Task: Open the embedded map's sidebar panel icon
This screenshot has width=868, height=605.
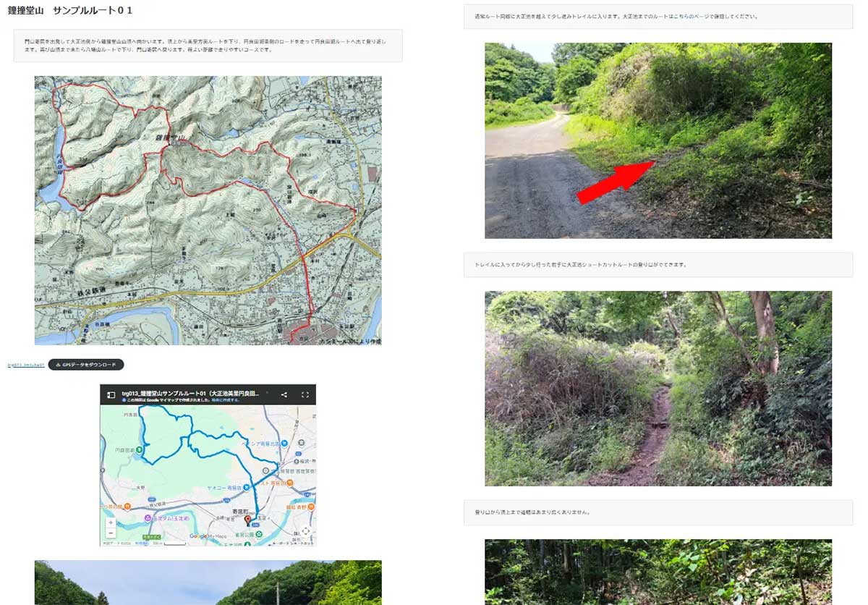Action: pyautogui.click(x=111, y=395)
